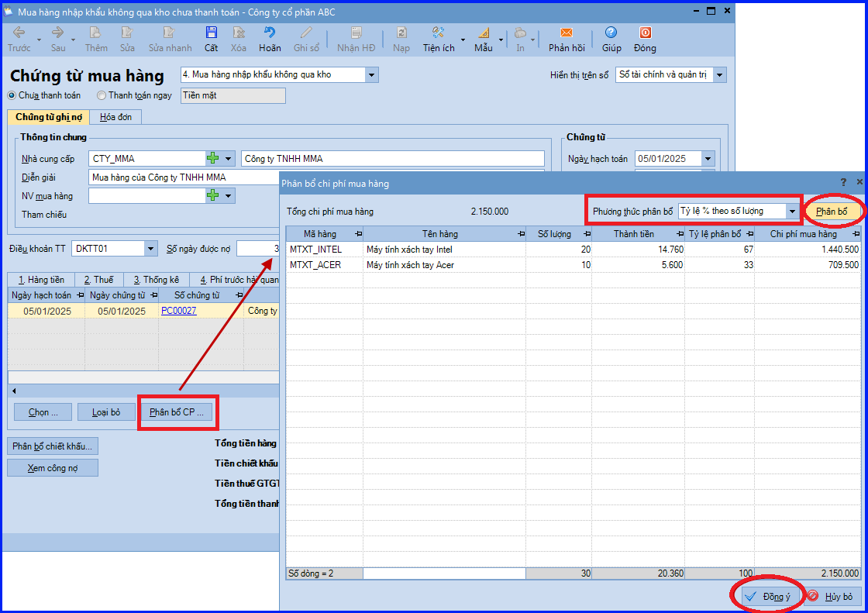Open the purchase type dropdown list

372,74
